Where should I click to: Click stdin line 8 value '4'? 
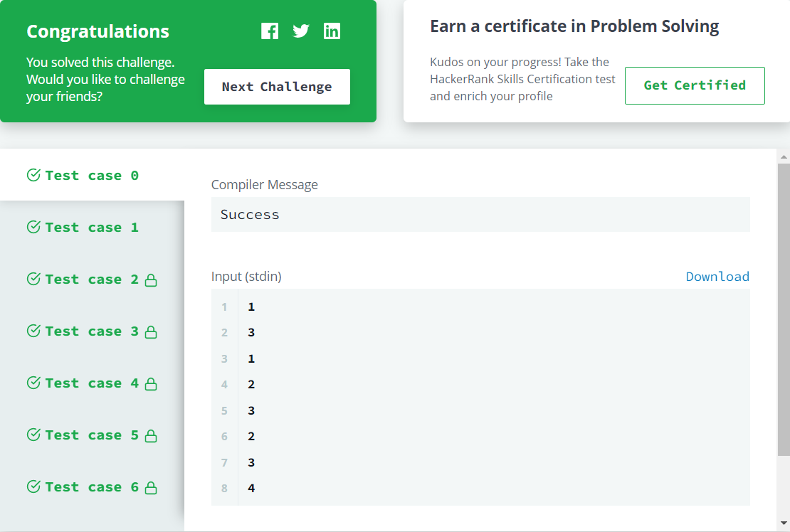pos(251,488)
